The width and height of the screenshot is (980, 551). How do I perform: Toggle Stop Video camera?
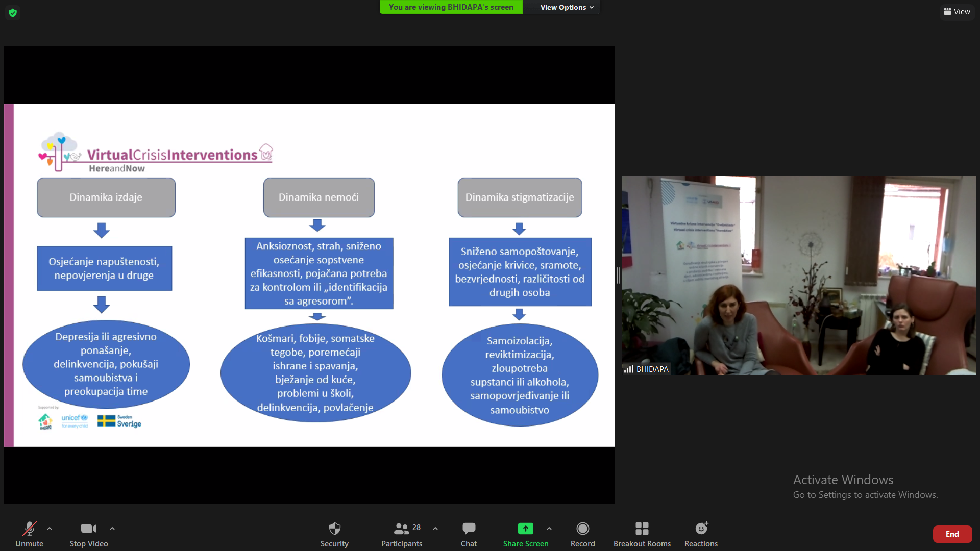click(x=89, y=529)
